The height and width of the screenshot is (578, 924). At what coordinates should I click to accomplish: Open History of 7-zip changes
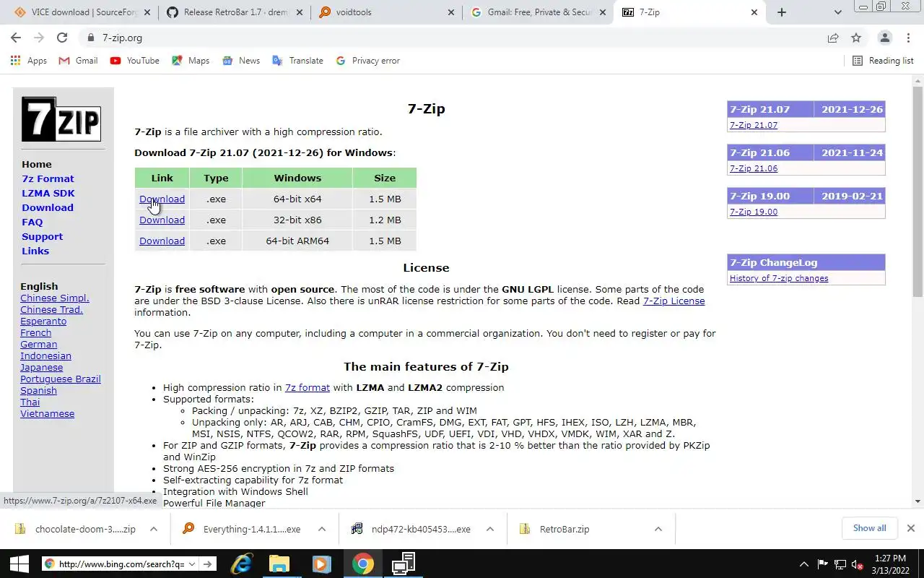[779, 278]
